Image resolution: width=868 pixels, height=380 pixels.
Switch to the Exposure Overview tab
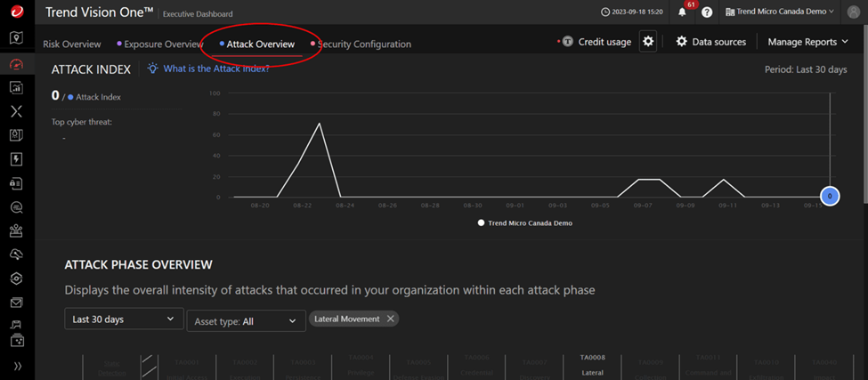click(160, 44)
